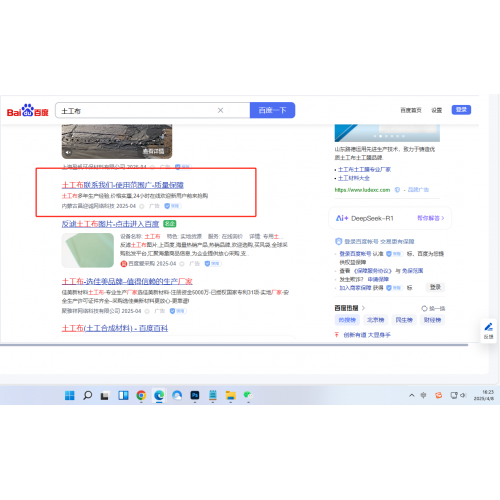Open 土工布(土工合成材料) - 百度百科 result
Viewport: 500px width, 500px height.
click(x=115, y=328)
